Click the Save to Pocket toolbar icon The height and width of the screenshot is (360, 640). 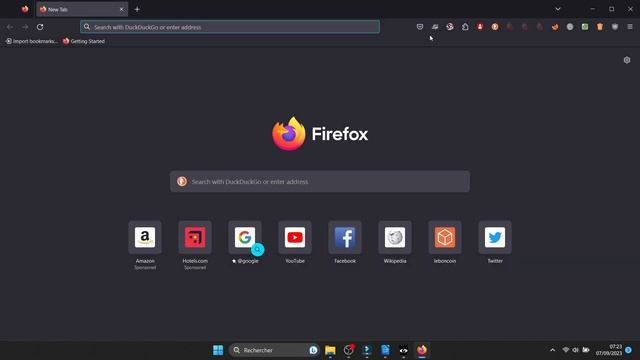point(420,27)
